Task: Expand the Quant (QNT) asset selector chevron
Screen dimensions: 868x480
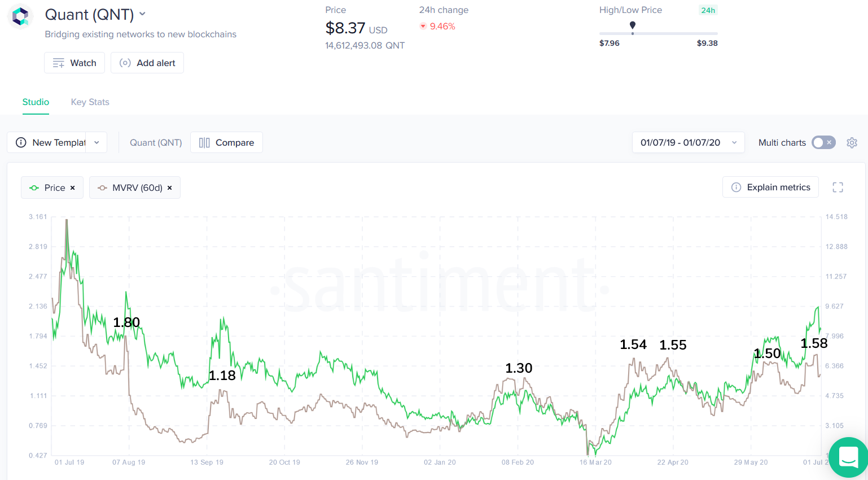Action: (142, 14)
